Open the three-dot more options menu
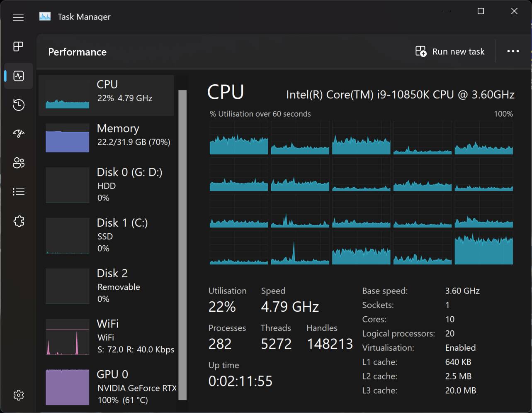 [x=513, y=51]
